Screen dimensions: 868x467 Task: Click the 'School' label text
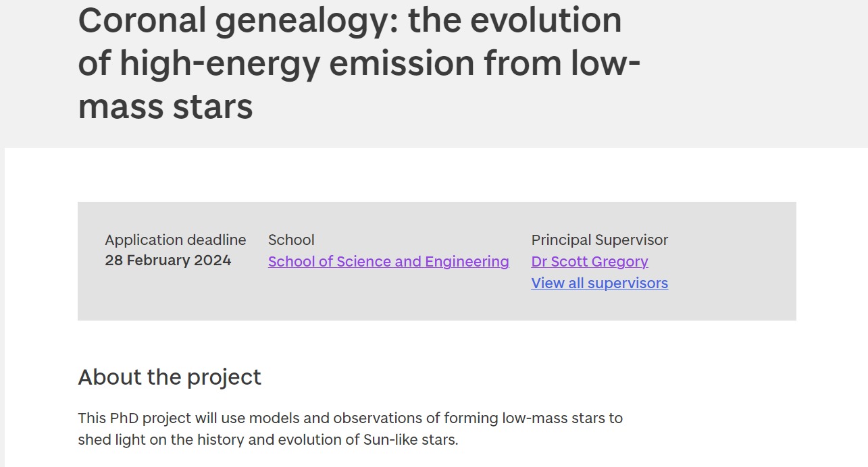(291, 240)
